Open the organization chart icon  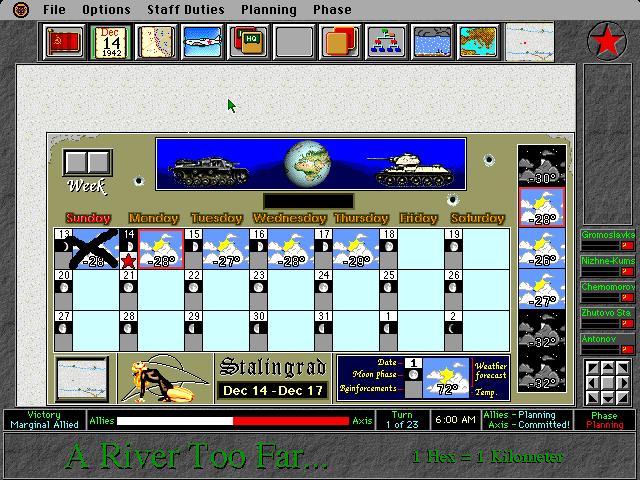pos(386,42)
